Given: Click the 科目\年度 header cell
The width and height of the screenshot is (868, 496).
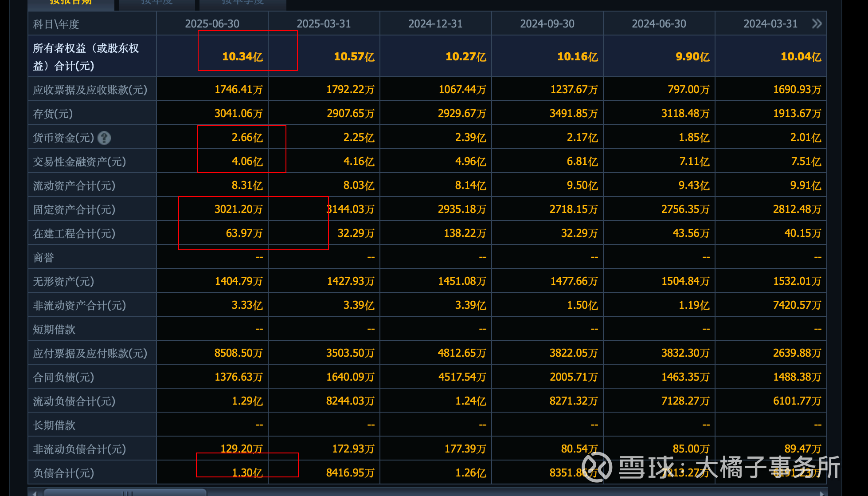Looking at the screenshot, I should click(x=56, y=24).
